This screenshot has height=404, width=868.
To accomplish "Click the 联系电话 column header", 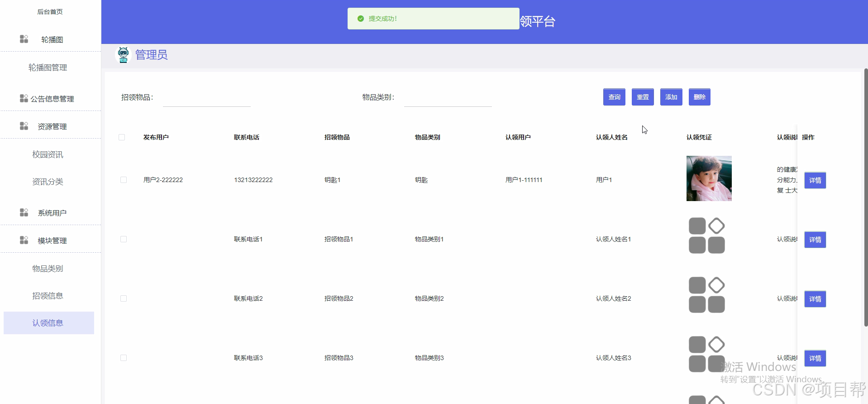I will click(x=247, y=137).
